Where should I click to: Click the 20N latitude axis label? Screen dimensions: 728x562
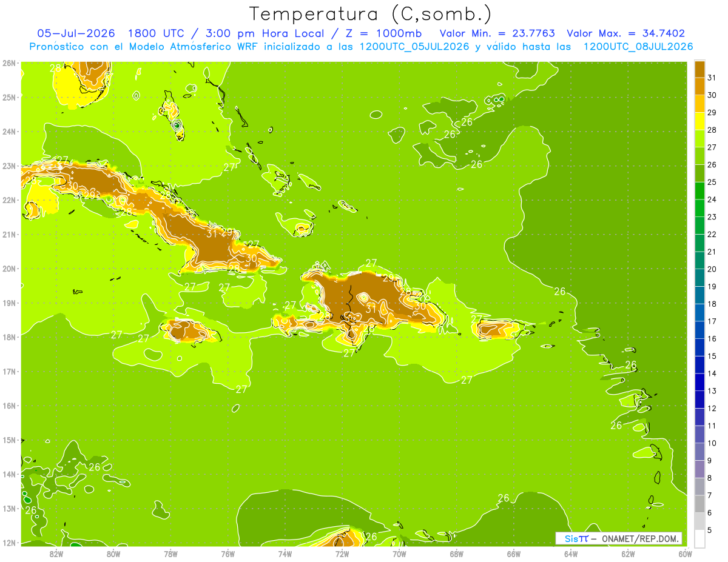[9, 269]
